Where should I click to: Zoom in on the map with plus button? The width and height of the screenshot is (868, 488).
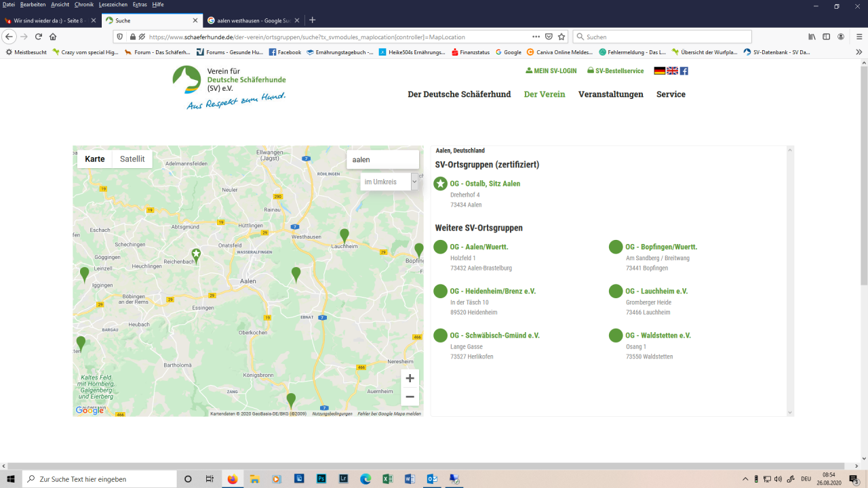[410, 378]
